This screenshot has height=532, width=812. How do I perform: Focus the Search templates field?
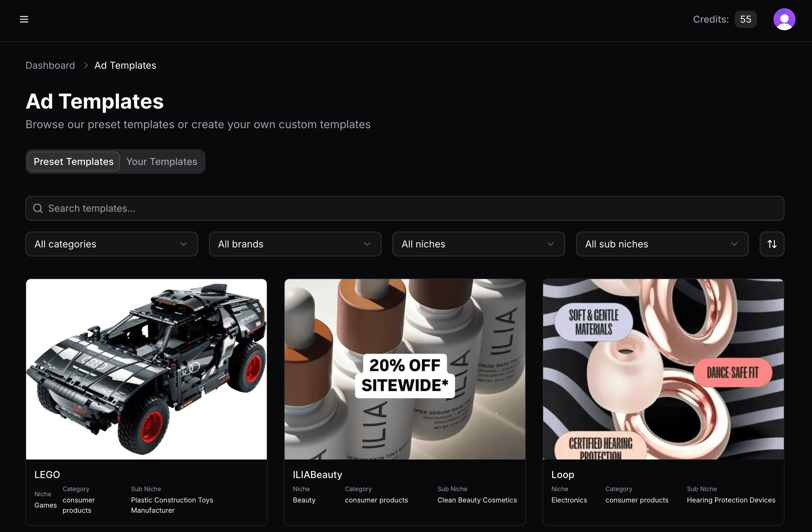[406, 208]
